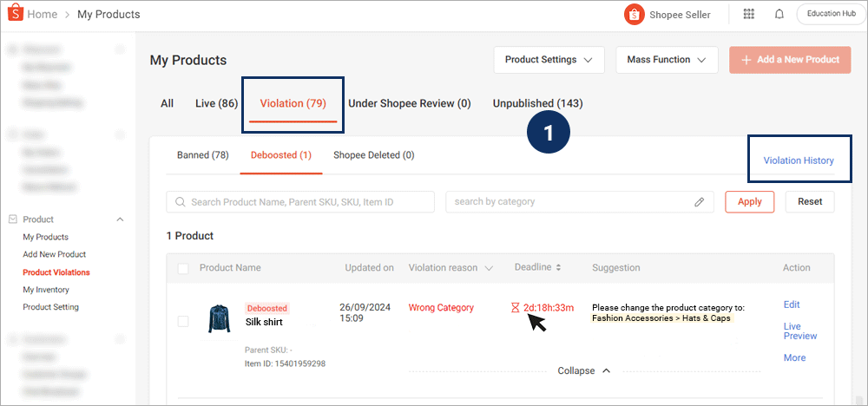The image size is (868, 406).
Task: Tick the select-all checkbox in table header
Action: pyautogui.click(x=183, y=268)
